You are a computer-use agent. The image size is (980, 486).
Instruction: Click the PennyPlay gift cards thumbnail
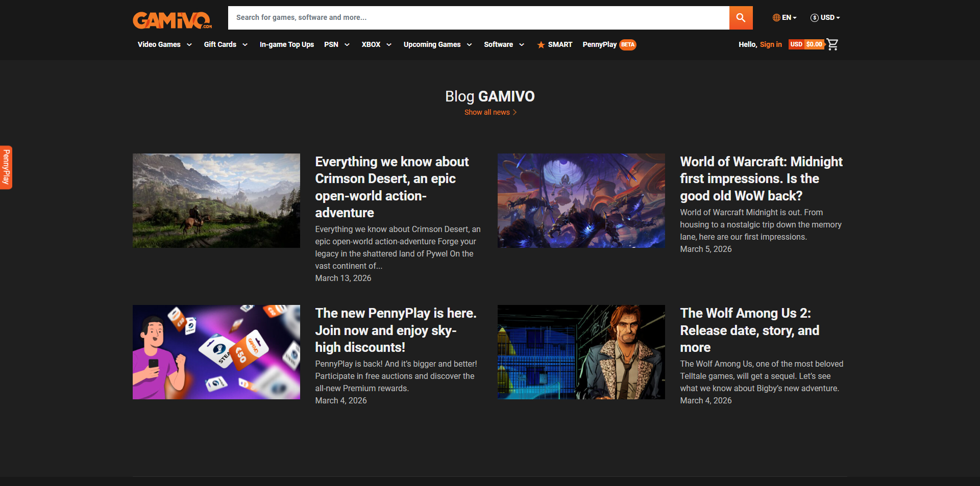(216, 352)
